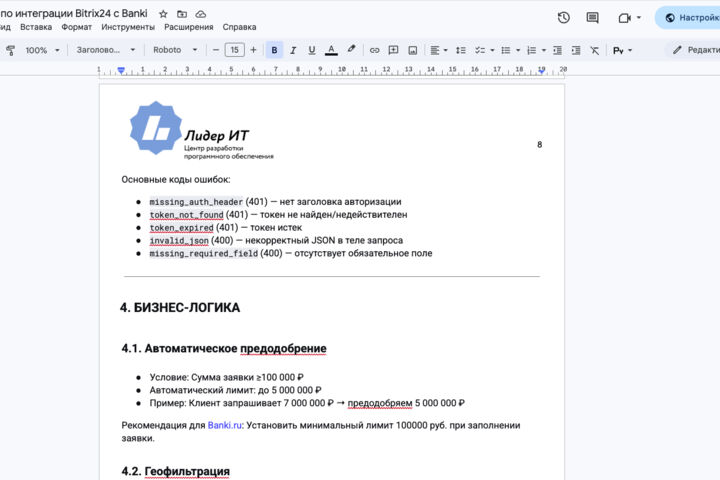720x480 pixels.
Task: Click the token_not_found code text
Action: (186, 215)
